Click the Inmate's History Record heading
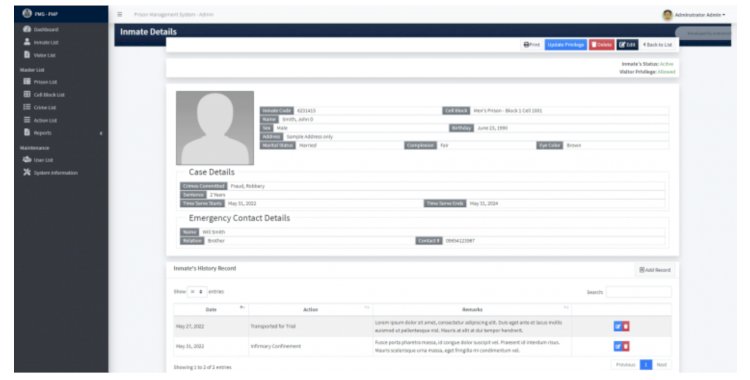Image resolution: width=750 pixels, height=380 pixels. click(205, 268)
